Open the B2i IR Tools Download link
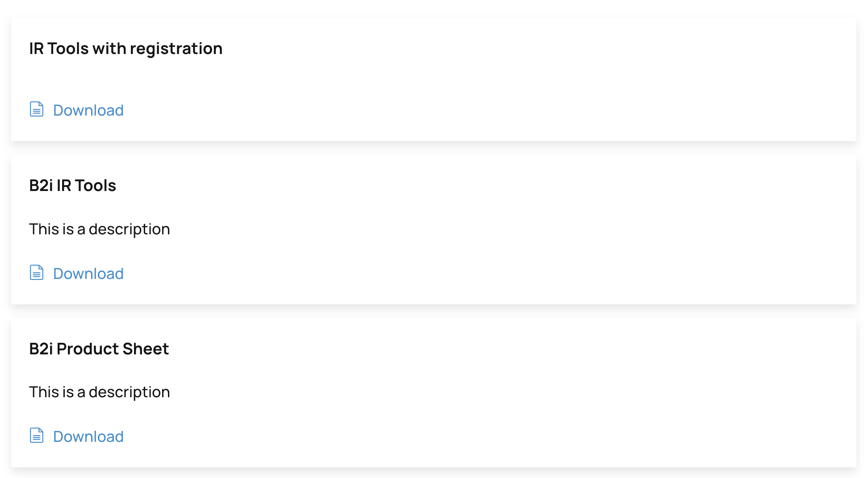Viewport: 868px width, 478px height. click(x=88, y=274)
